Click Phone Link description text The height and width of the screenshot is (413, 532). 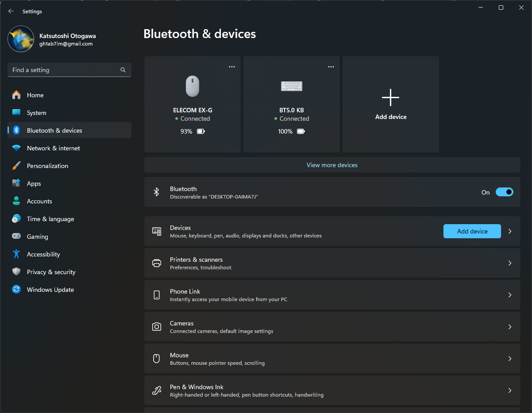pos(228,299)
